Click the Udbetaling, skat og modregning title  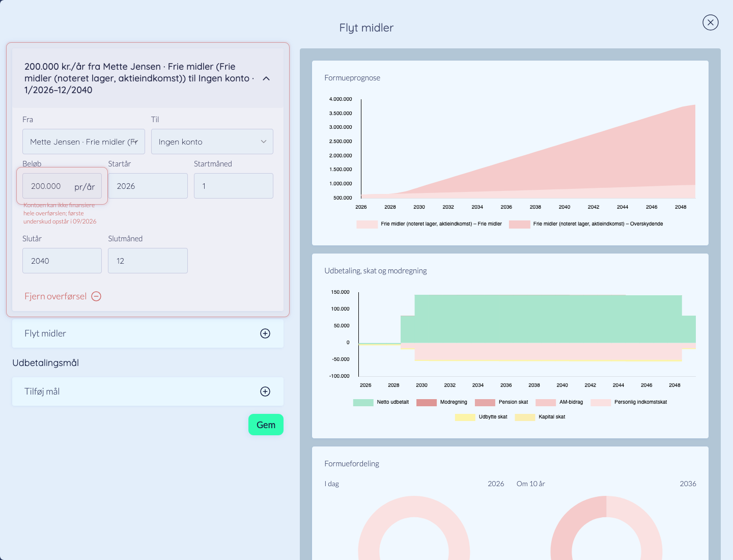(x=376, y=271)
